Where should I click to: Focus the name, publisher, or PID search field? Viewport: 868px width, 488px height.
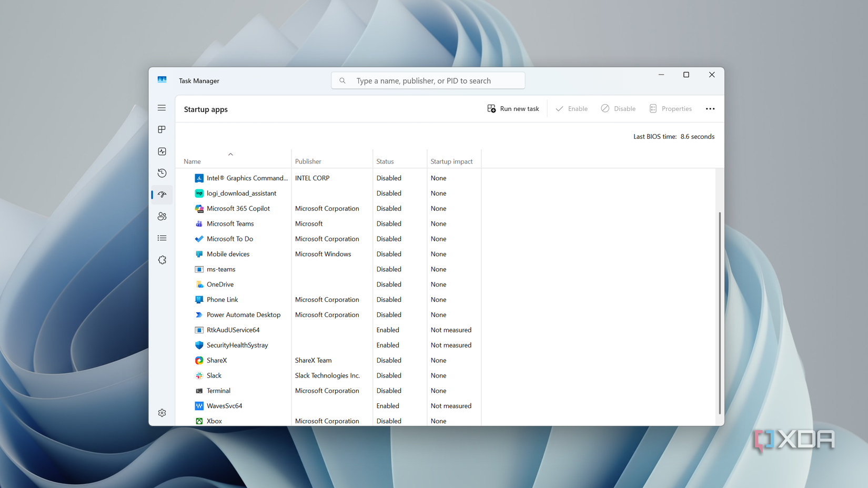tap(428, 80)
